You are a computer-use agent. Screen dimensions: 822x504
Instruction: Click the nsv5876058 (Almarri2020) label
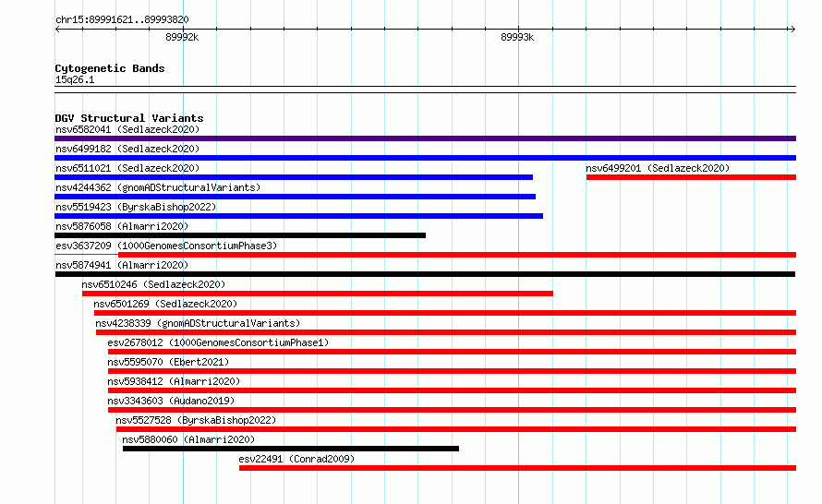click(122, 226)
